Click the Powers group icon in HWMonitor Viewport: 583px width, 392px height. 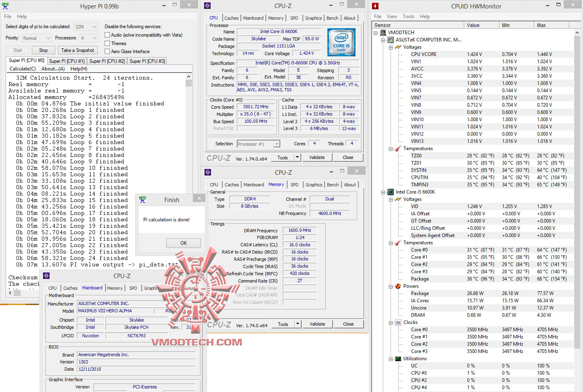point(398,286)
